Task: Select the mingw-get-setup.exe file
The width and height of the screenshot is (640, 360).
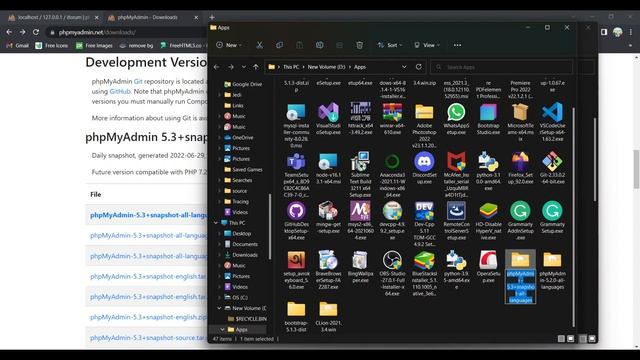Action: tap(328, 218)
